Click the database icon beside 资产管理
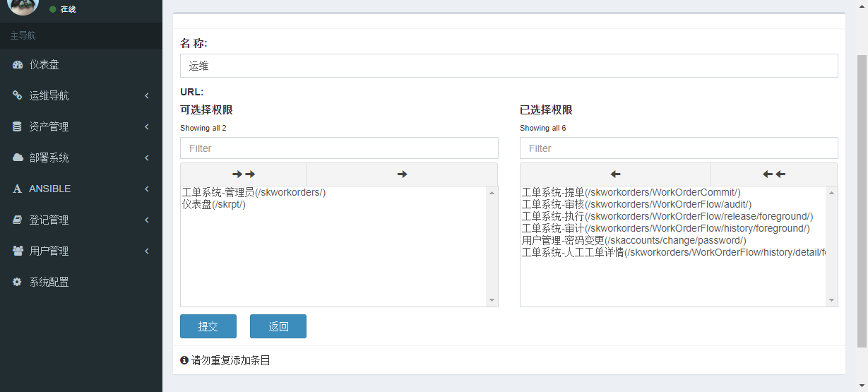 point(17,127)
